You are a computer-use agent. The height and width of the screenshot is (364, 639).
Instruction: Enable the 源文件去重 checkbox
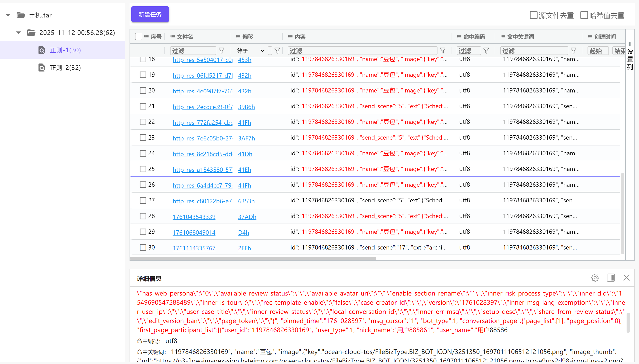coord(533,15)
